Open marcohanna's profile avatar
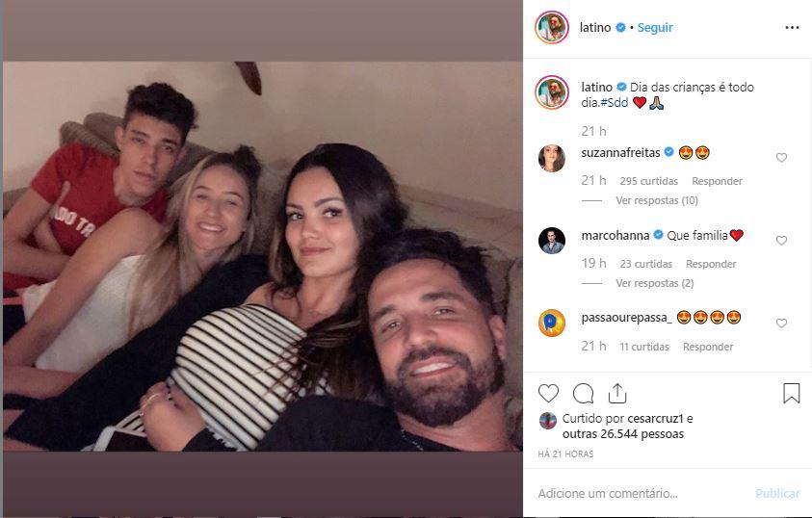Screen dimensions: 812x518 [552, 241]
